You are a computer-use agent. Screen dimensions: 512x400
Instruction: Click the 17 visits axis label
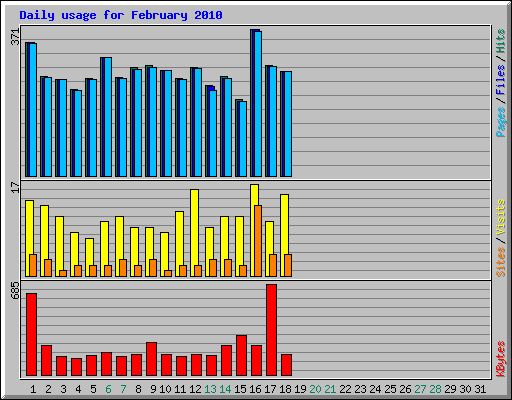[16, 187]
